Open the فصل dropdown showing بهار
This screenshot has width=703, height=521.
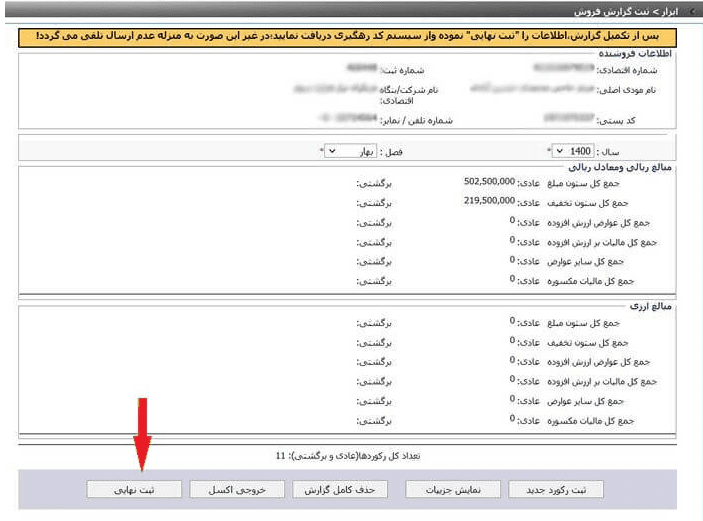tap(351, 152)
